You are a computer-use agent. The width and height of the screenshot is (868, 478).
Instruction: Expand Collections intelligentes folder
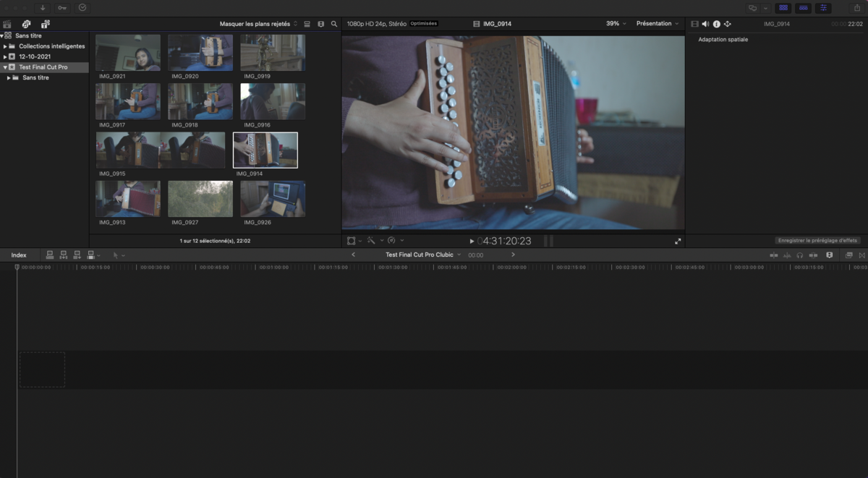tap(5, 46)
